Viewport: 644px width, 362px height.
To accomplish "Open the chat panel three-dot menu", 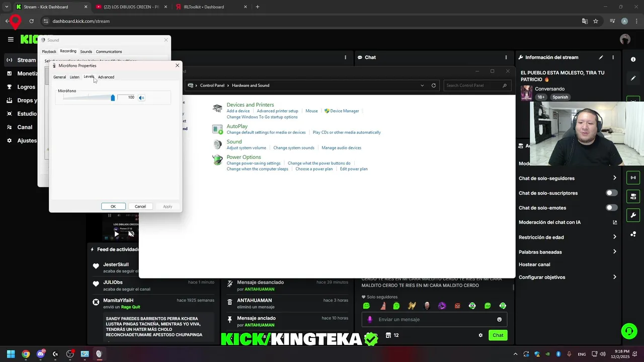I will [505, 57].
